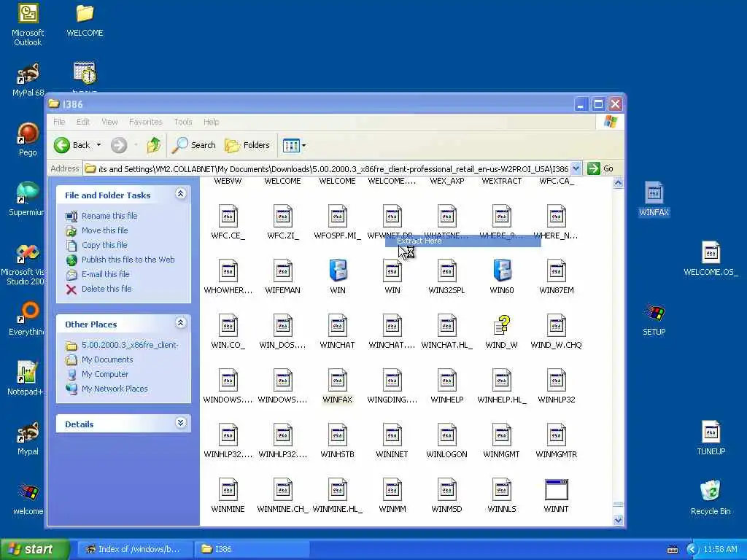Collapse the Other Places panel
This screenshot has width=747, height=560.
click(x=181, y=323)
